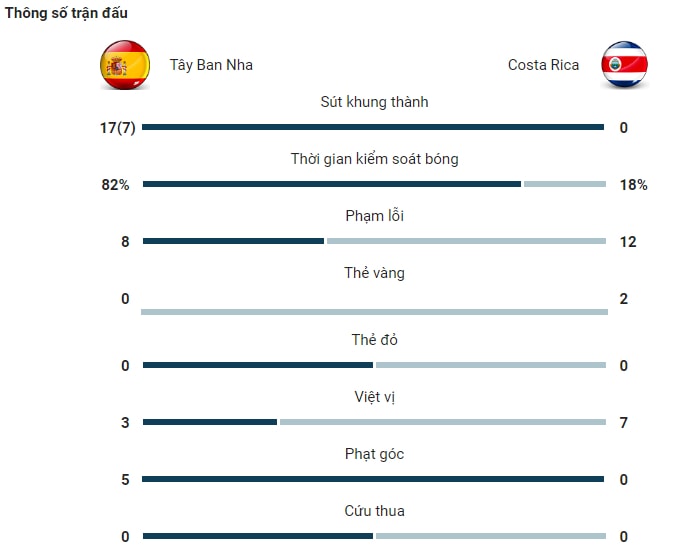
Task: Click Costa Rica's light Phạm lỗi bar
Action: (466, 241)
